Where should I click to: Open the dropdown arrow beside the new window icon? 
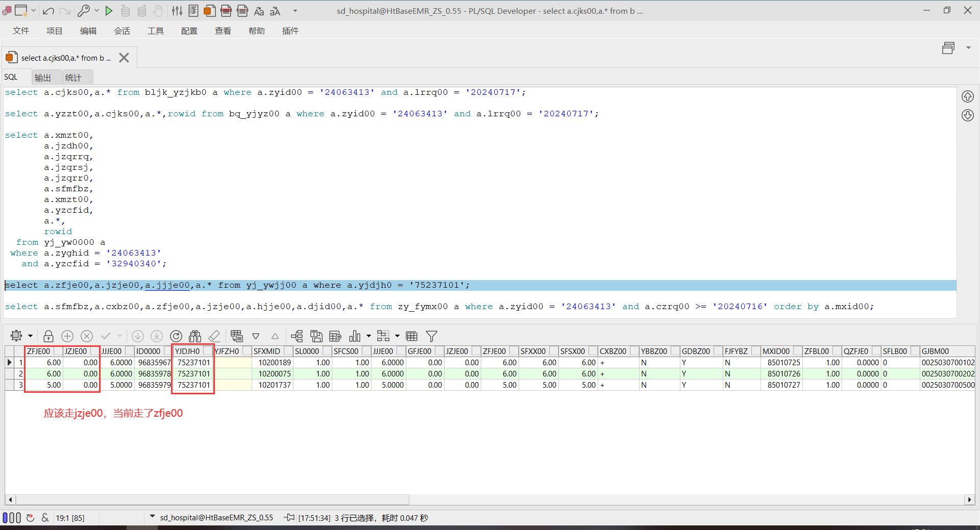point(33,11)
